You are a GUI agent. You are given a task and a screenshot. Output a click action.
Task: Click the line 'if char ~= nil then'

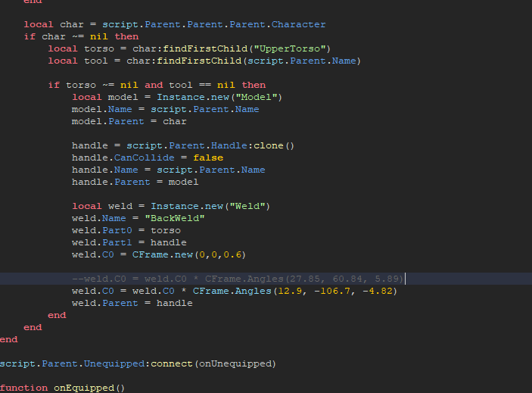[81, 36]
